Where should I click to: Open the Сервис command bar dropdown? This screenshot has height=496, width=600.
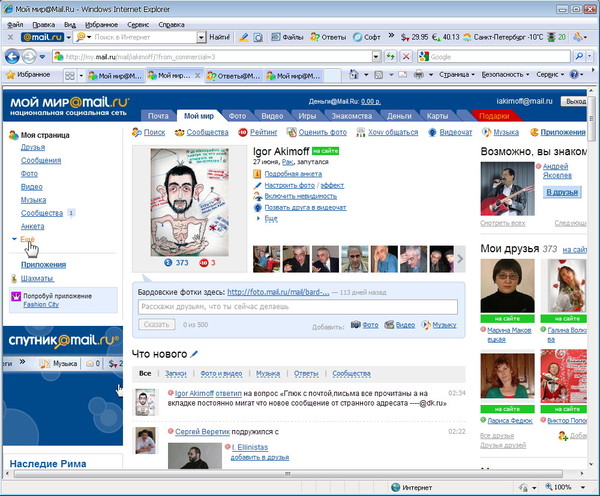pos(550,75)
